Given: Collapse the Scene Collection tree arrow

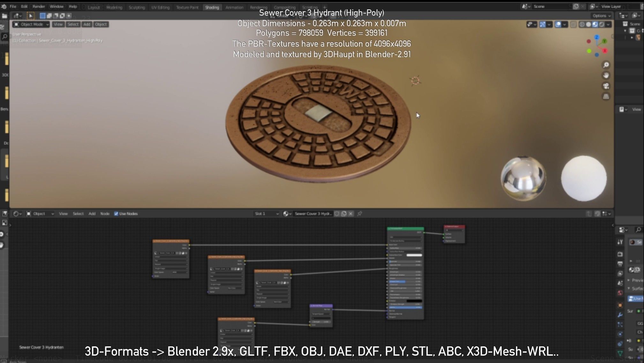Looking at the screenshot, I should click(x=625, y=31).
